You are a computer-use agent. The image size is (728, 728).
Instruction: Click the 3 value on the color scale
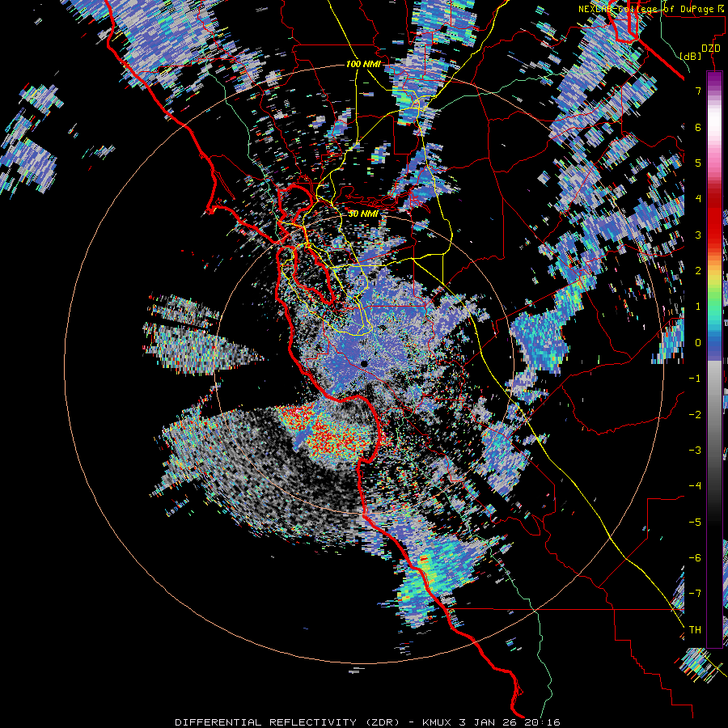698,235
